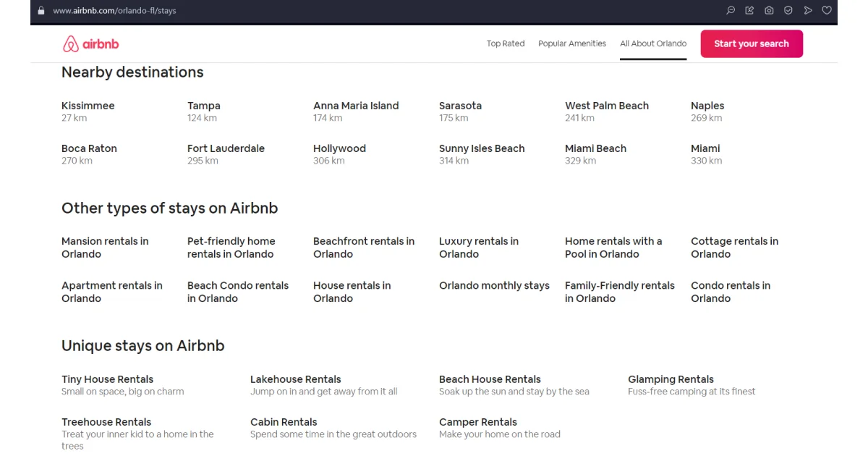
Task: Open Fort Lauderdale destination link
Action: [226, 154]
